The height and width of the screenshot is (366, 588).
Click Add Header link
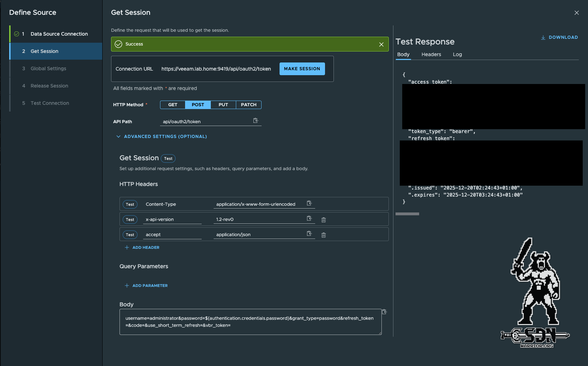click(142, 248)
